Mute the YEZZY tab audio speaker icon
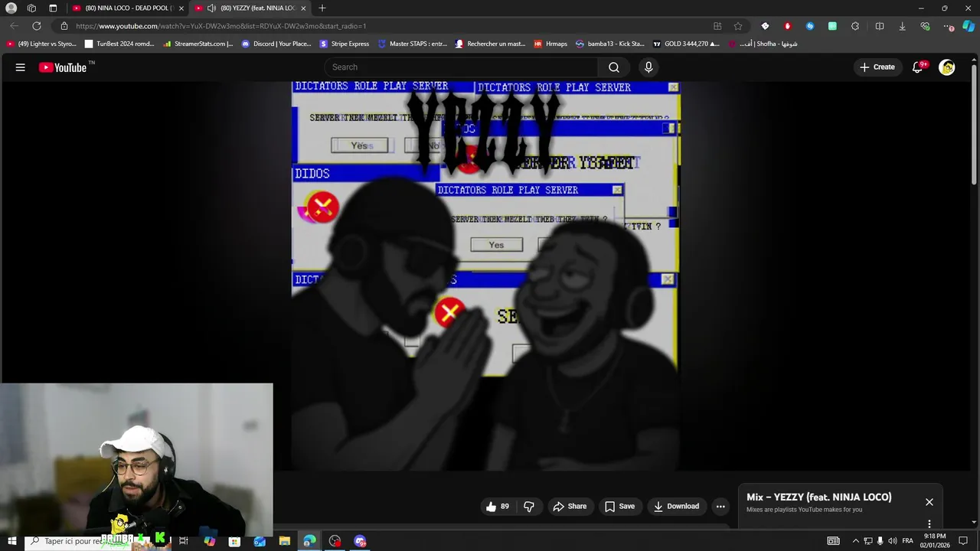This screenshot has height=551, width=980. point(211,8)
